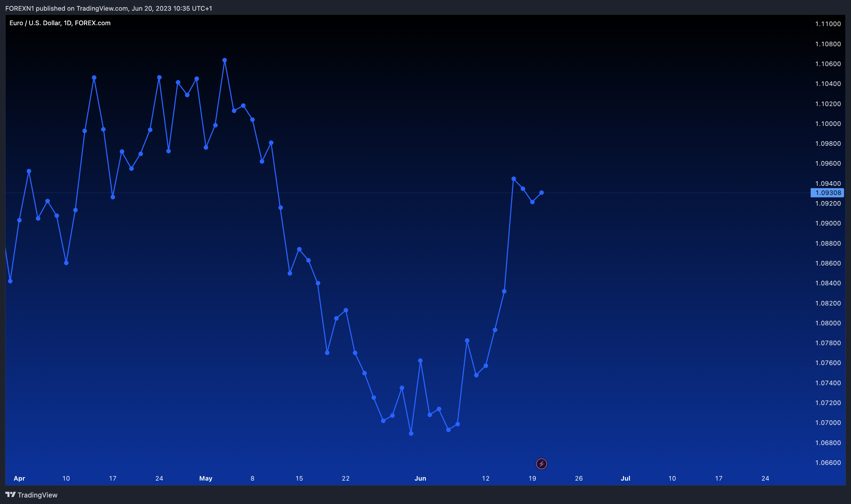Click the lowest data point near end of May
The height and width of the screenshot is (504, 851).
point(411,433)
